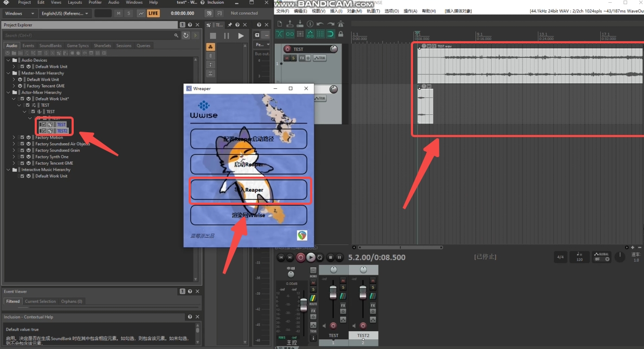Open FX on TEST track panel
The height and width of the screenshot is (349, 644).
coord(302,58)
